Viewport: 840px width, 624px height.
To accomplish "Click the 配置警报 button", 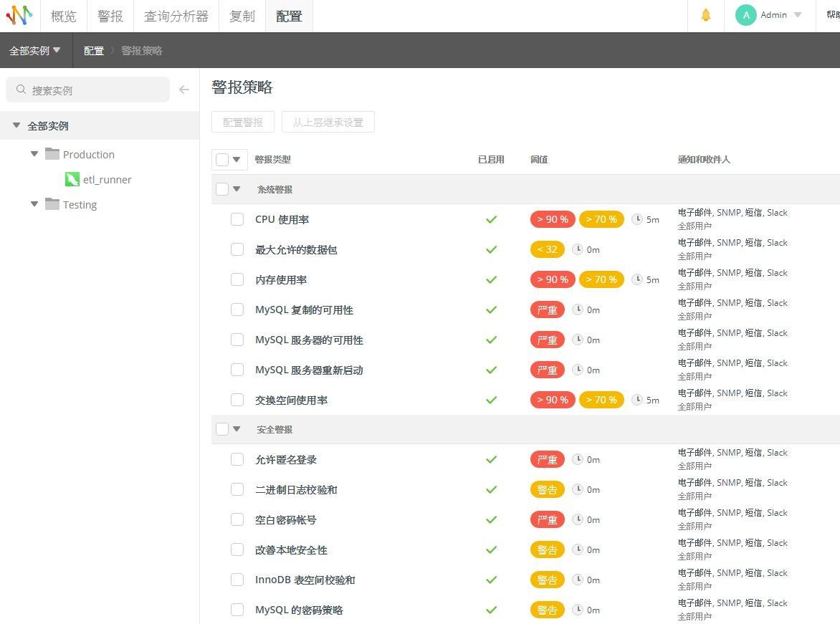I will [x=243, y=122].
